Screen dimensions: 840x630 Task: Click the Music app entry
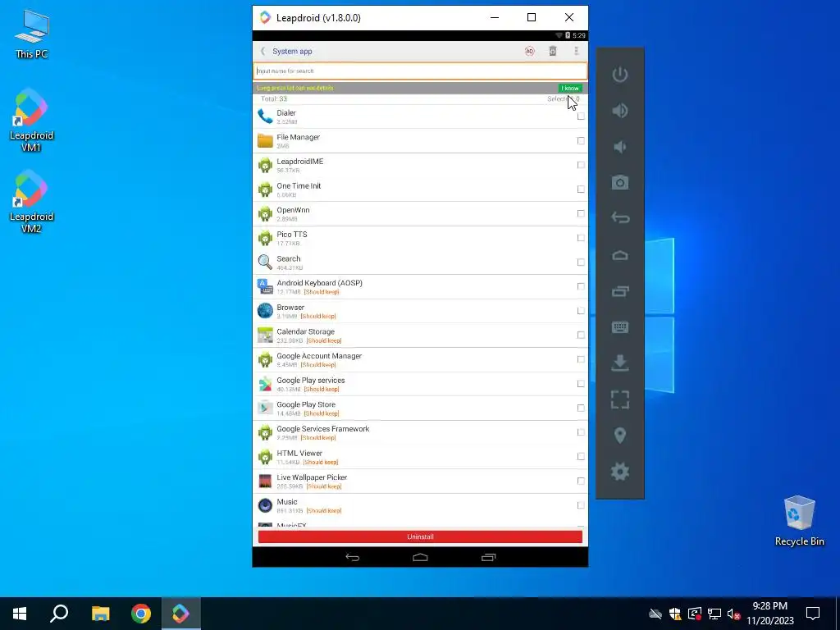coord(420,505)
